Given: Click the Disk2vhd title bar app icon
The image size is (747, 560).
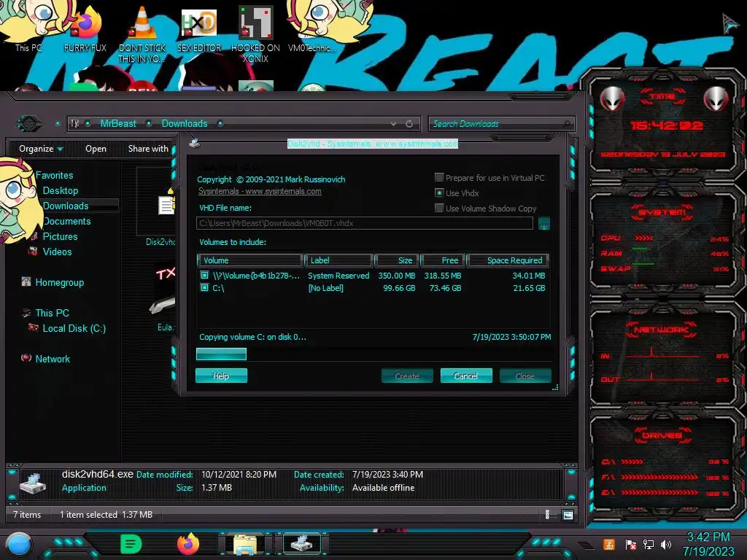Looking at the screenshot, I should click(x=194, y=142).
